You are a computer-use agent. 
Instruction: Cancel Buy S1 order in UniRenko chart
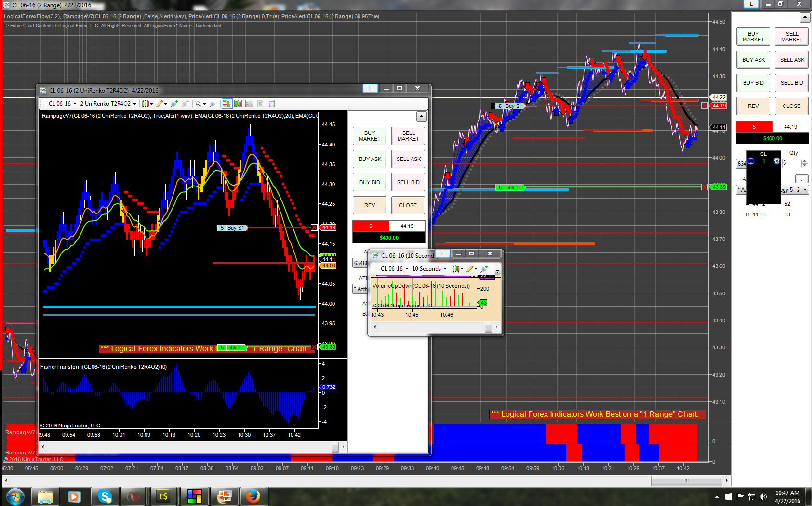314,227
